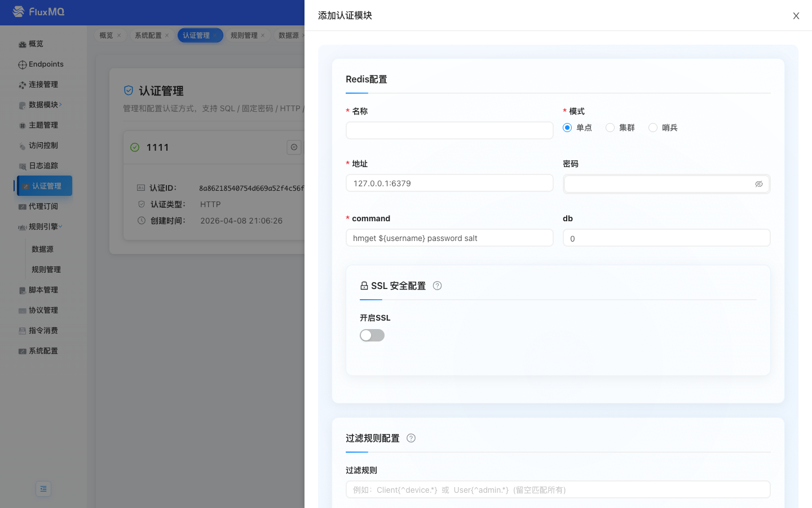Image resolution: width=812 pixels, height=508 pixels.
Task: Click the FluxMQ logo icon
Action: click(19, 11)
